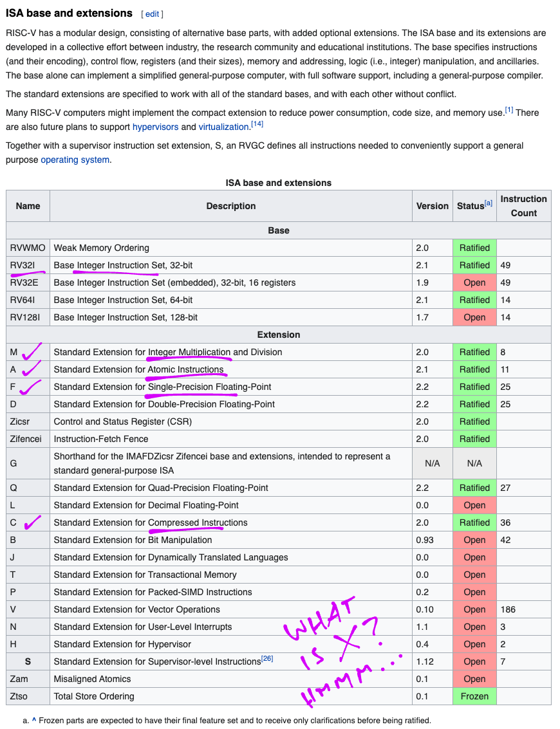Click the Description column header
The width and height of the screenshot is (560, 729).
click(230, 206)
